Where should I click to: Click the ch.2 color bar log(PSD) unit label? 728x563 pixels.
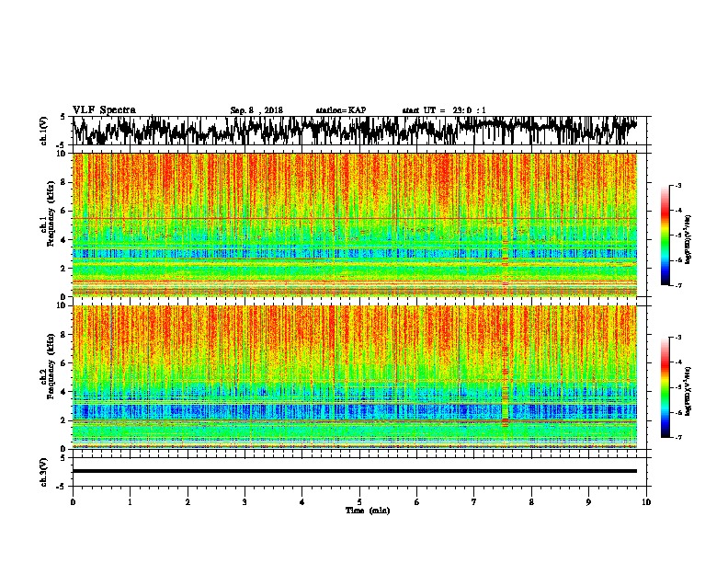click(x=688, y=391)
